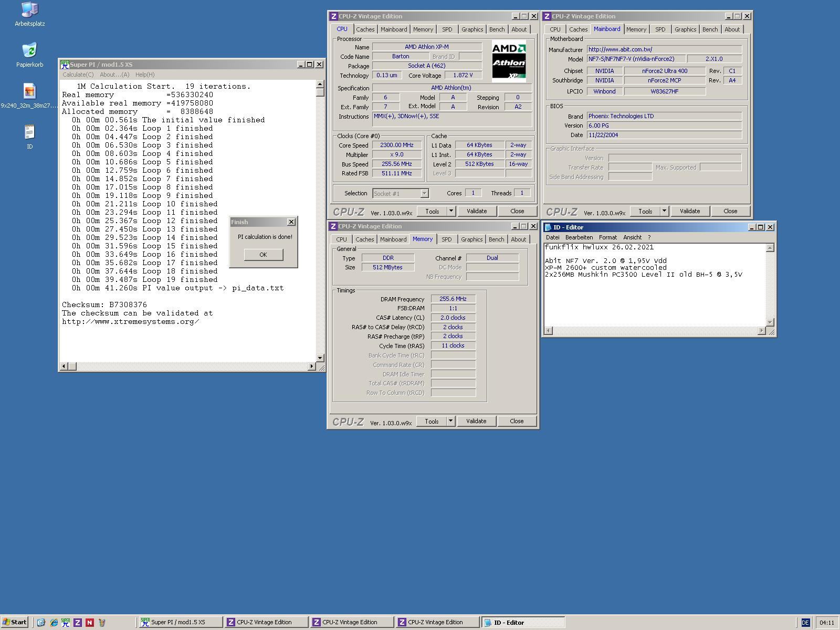
Task: Click the DE language indicator in tray
Action: (x=805, y=623)
